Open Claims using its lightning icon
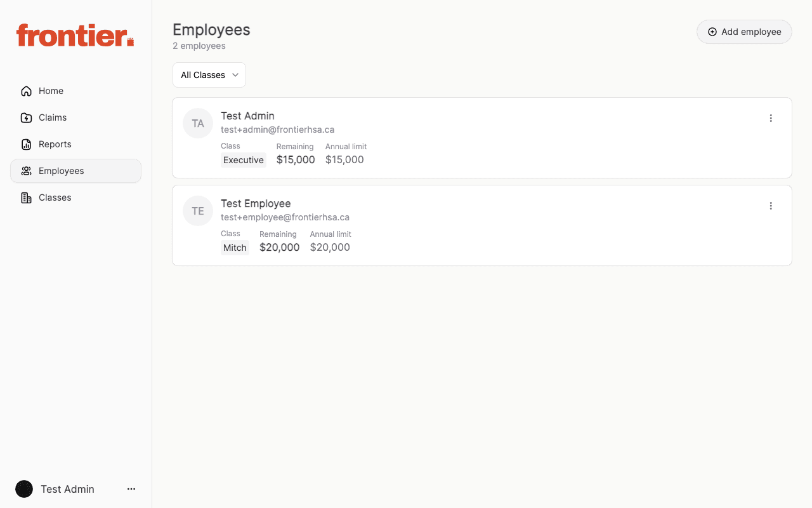812x508 pixels. [x=25, y=117]
